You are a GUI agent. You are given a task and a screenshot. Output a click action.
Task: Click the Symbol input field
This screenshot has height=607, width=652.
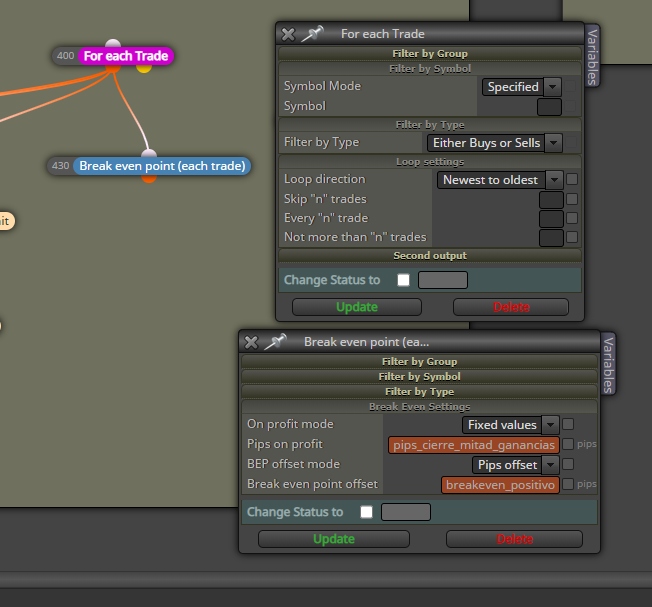point(549,107)
